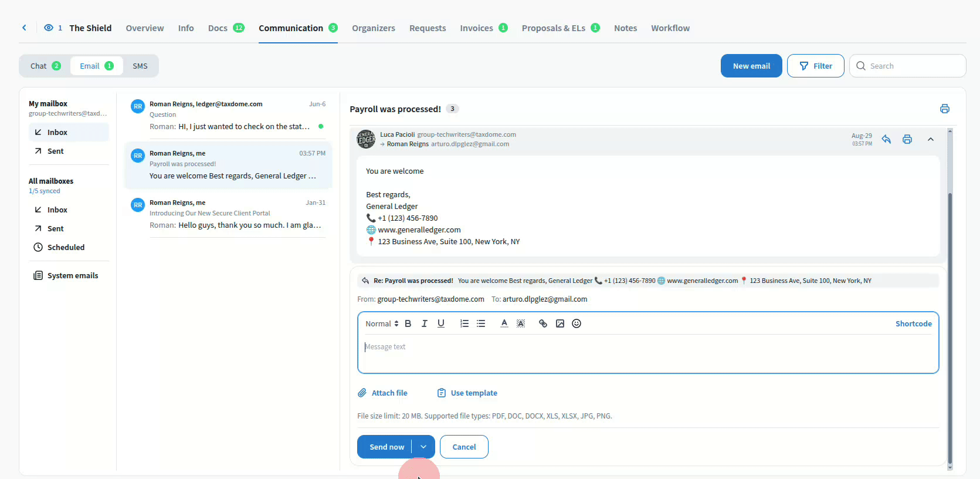Switch to the Invoices tab
Viewport: 980px width, 479px height.
[476, 28]
